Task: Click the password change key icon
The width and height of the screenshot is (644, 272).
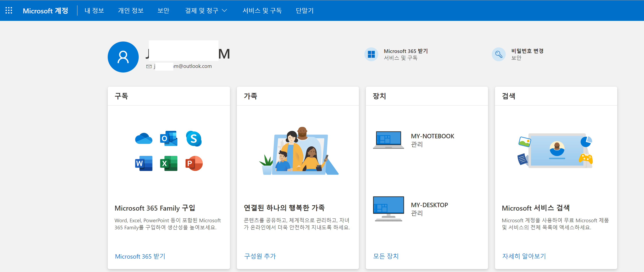Action: 499,54
